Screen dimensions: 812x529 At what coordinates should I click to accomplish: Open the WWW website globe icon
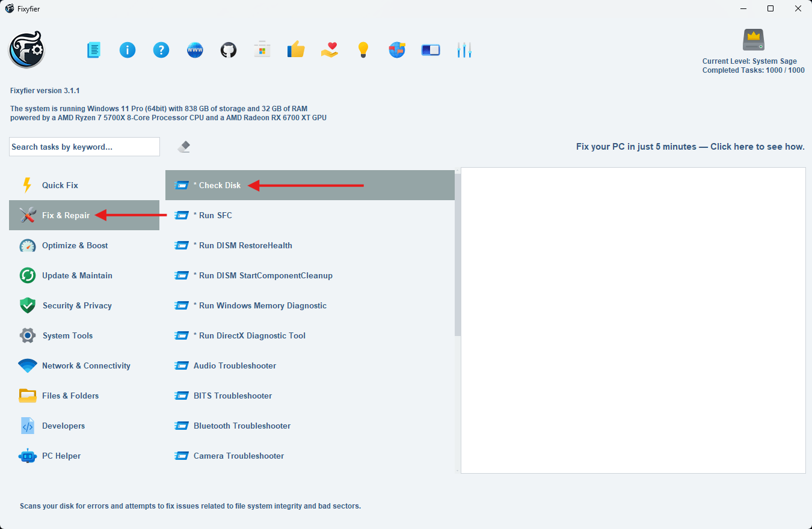(x=195, y=50)
